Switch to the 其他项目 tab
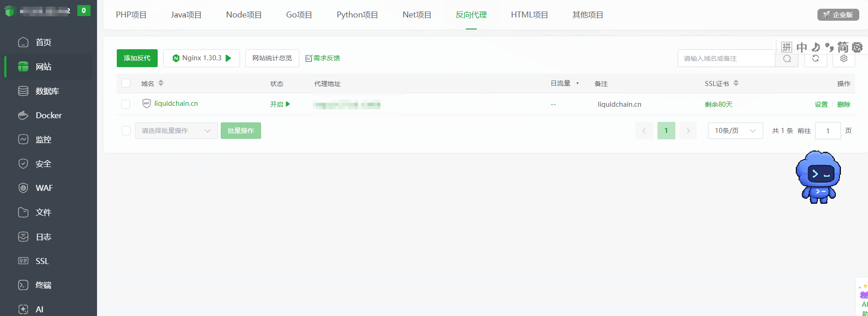The image size is (868, 316). (588, 15)
